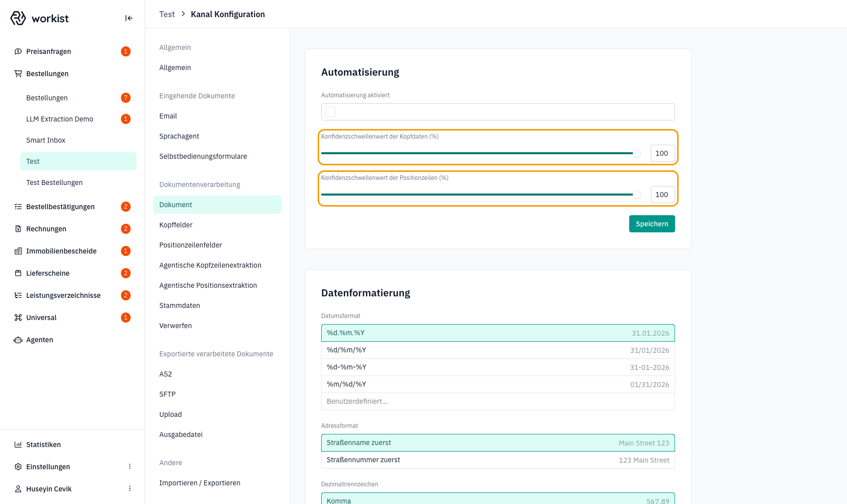847x504 pixels.
Task: Click the Rechnungen invoice icon
Action: pos(18,229)
